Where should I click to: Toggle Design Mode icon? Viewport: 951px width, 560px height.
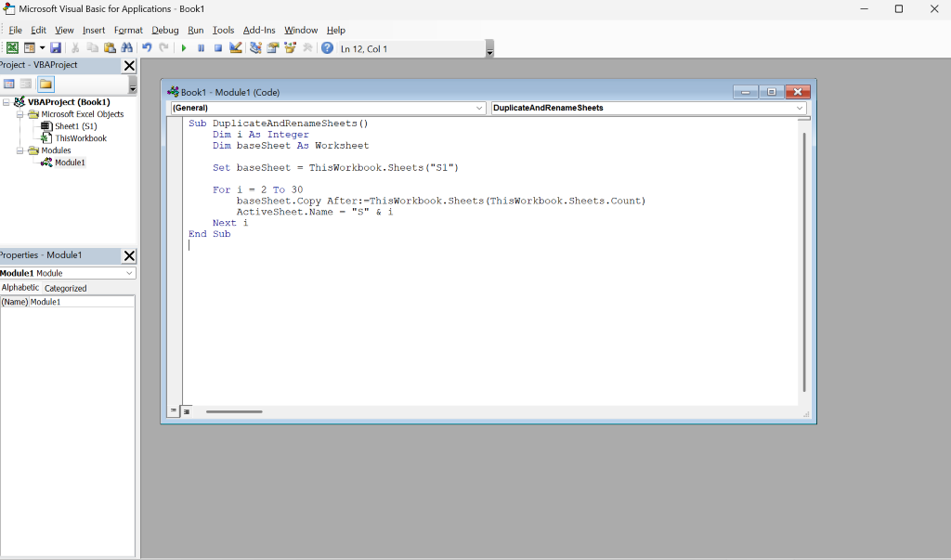[235, 48]
